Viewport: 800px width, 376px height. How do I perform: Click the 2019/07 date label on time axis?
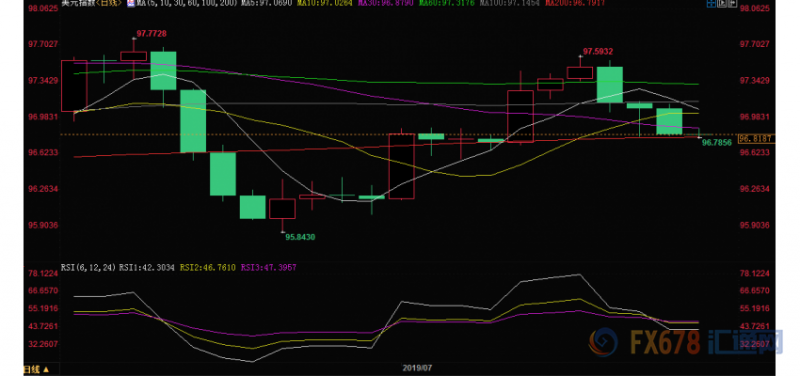pyautogui.click(x=417, y=367)
